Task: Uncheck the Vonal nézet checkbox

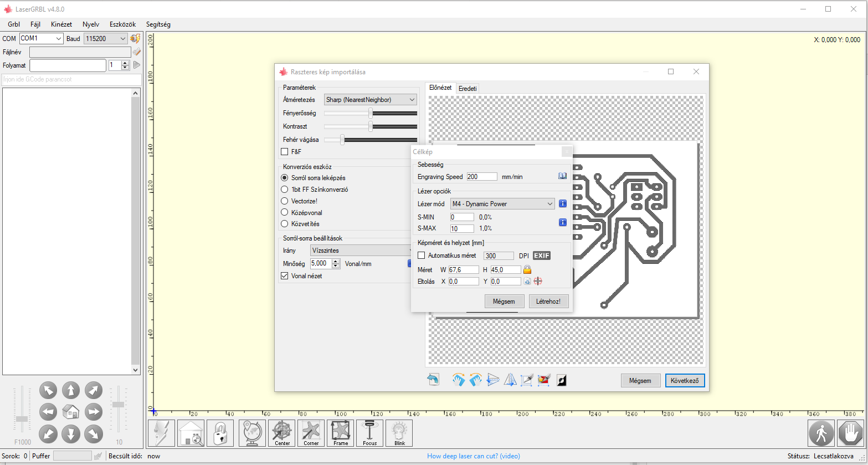Action: point(285,275)
